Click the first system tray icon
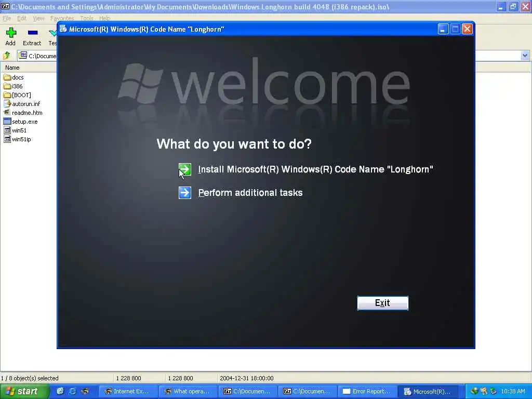 click(474, 391)
